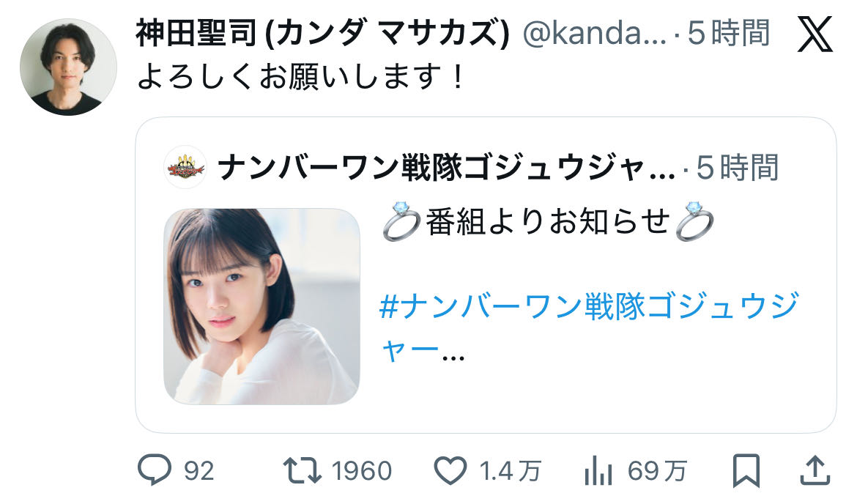This screenshot has height=504, width=857.
Task: Open the reply speech bubble icon
Action: tap(154, 470)
